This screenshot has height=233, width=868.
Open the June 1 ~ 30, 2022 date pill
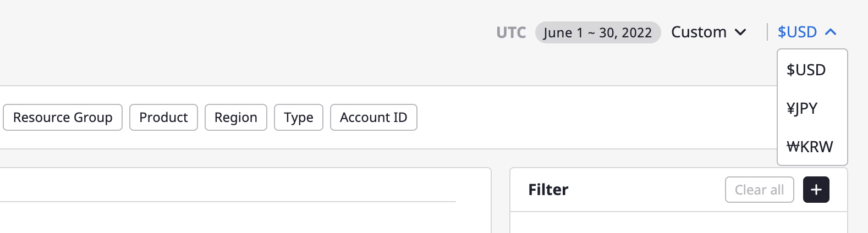(598, 33)
